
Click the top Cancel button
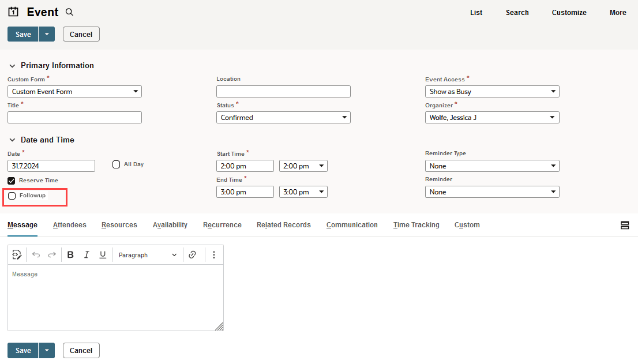[x=81, y=34]
